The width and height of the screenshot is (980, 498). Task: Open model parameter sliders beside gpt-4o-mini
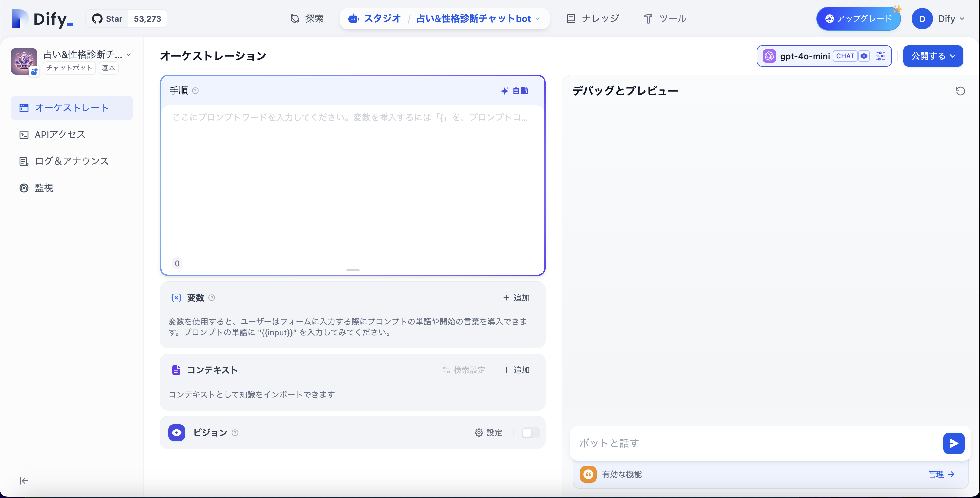point(881,56)
